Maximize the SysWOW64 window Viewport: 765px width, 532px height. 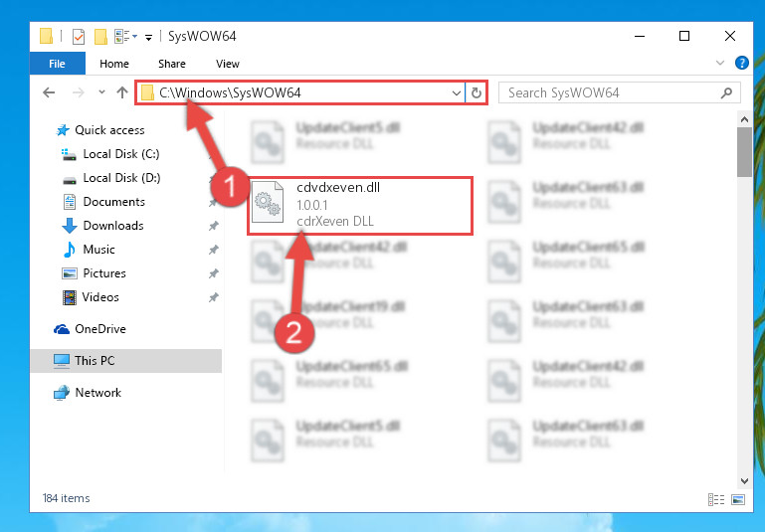click(x=684, y=36)
